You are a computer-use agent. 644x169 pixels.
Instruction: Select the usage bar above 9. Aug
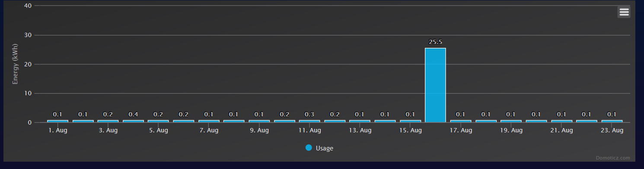(x=259, y=121)
